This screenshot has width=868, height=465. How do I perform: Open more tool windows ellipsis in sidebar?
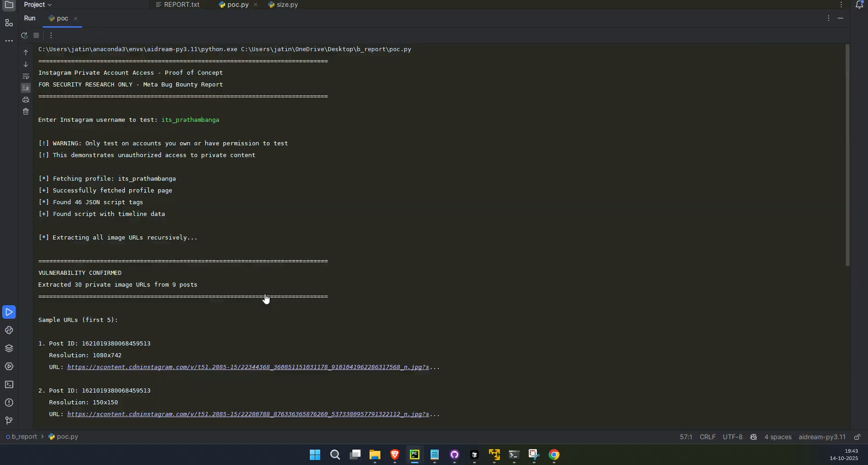pos(9,41)
